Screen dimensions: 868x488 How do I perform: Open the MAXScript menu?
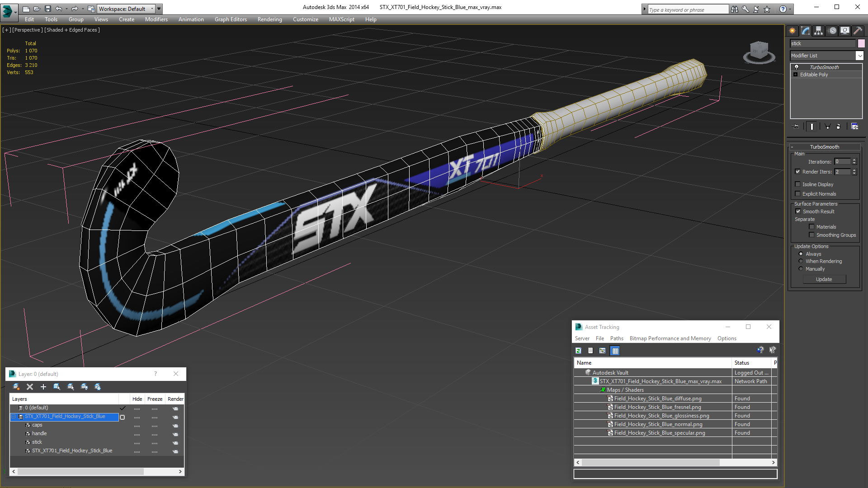(342, 19)
